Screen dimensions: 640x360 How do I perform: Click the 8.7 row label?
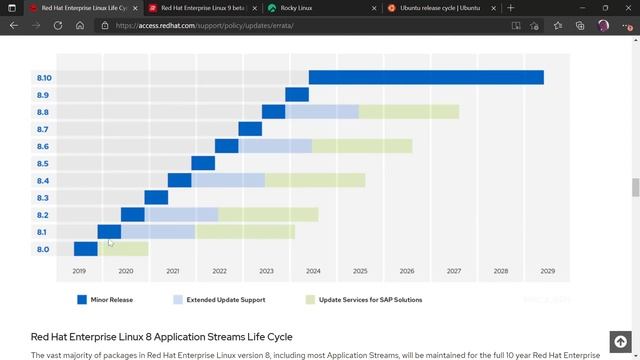tap(43, 129)
